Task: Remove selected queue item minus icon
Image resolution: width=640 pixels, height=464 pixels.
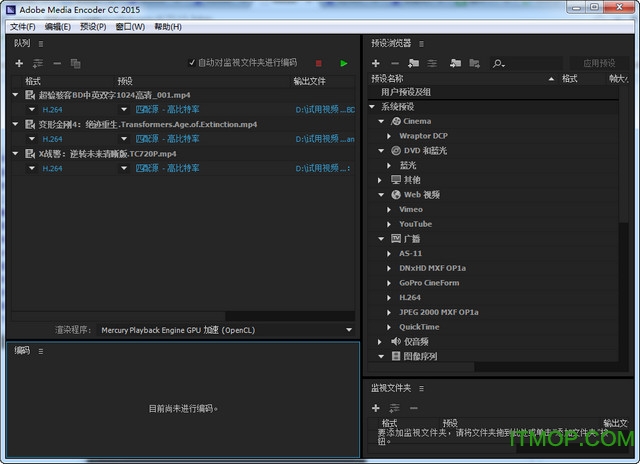Action: pos(57,64)
